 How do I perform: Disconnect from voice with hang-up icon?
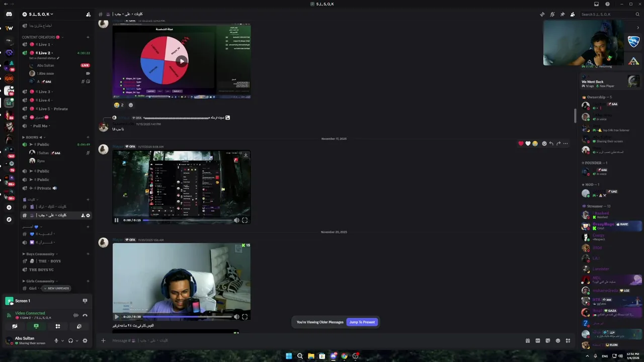click(x=85, y=315)
